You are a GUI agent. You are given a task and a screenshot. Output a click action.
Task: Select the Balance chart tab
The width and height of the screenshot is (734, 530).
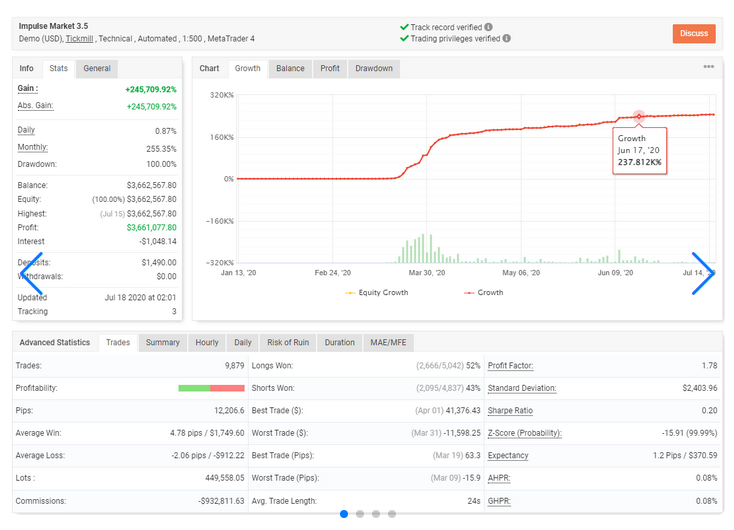pyautogui.click(x=290, y=68)
